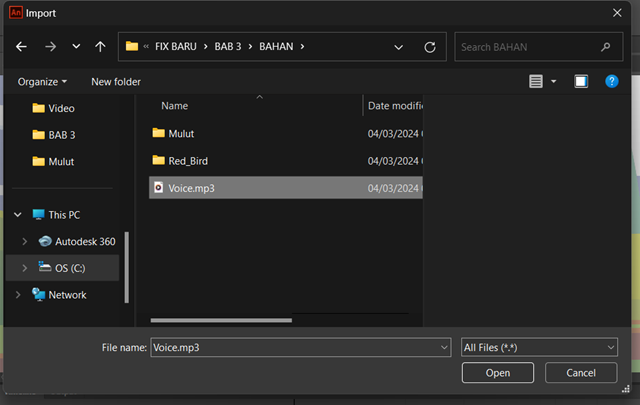Screen dimensions: 640x405
Task: Select Network in navigation pane
Action: (x=60, y=295)
